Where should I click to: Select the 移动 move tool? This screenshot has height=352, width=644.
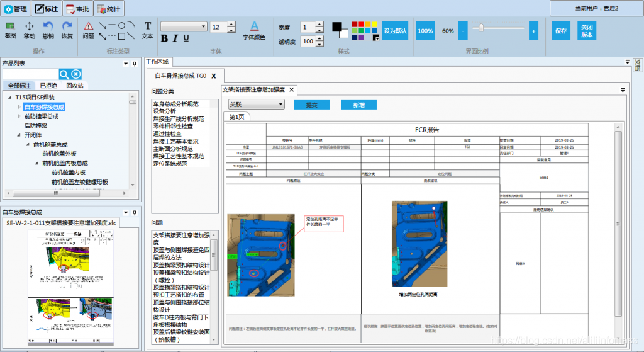(29, 30)
